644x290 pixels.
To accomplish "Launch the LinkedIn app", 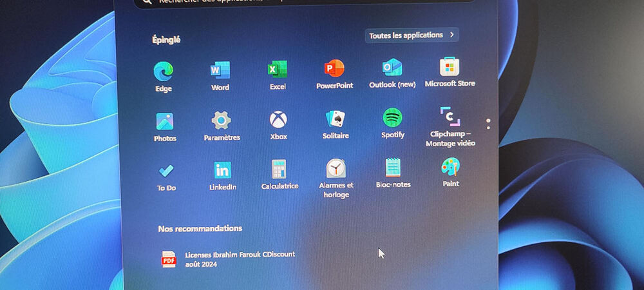I will [223, 176].
